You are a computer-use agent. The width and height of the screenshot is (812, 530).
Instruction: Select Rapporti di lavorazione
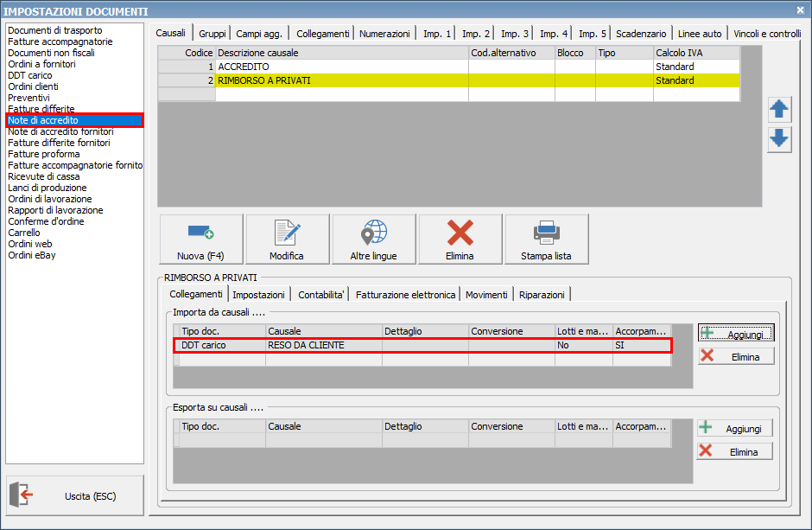coord(55,210)
